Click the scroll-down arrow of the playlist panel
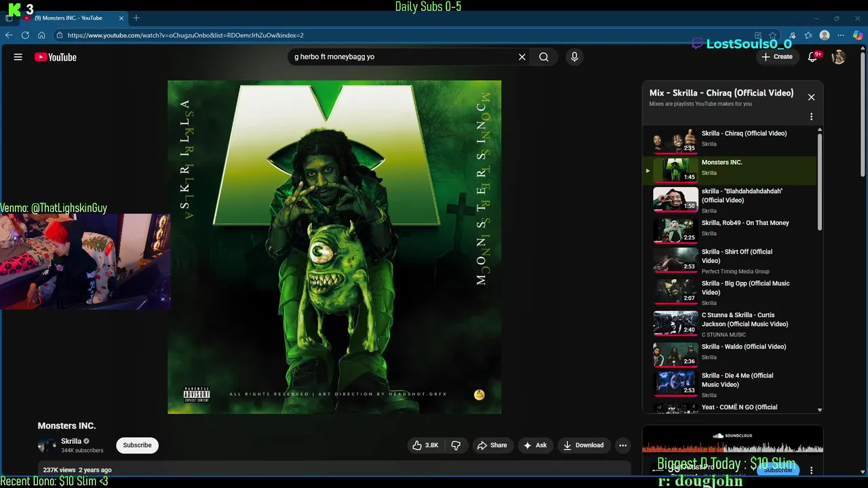This screenshot has height=488, width=868. [820, 410]
